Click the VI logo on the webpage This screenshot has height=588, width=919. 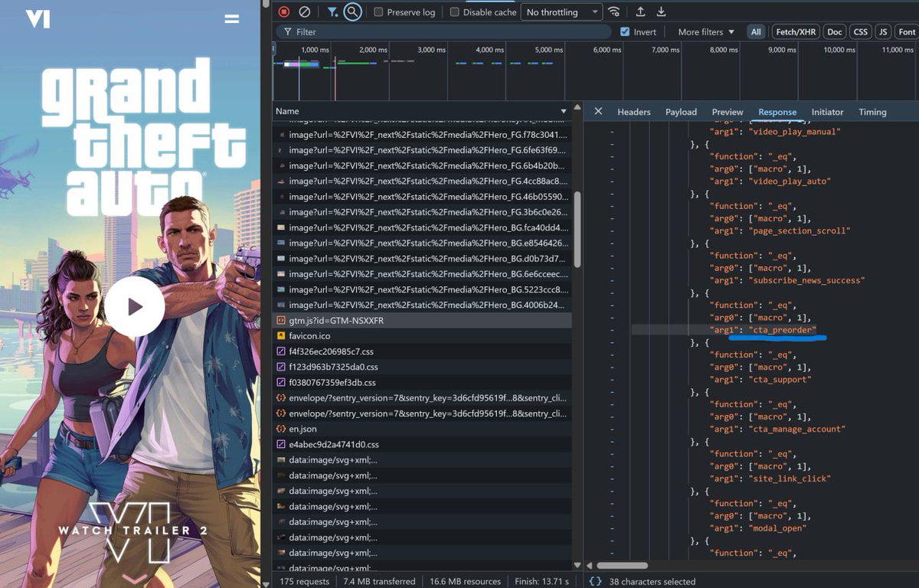click(x=38, y=19)
